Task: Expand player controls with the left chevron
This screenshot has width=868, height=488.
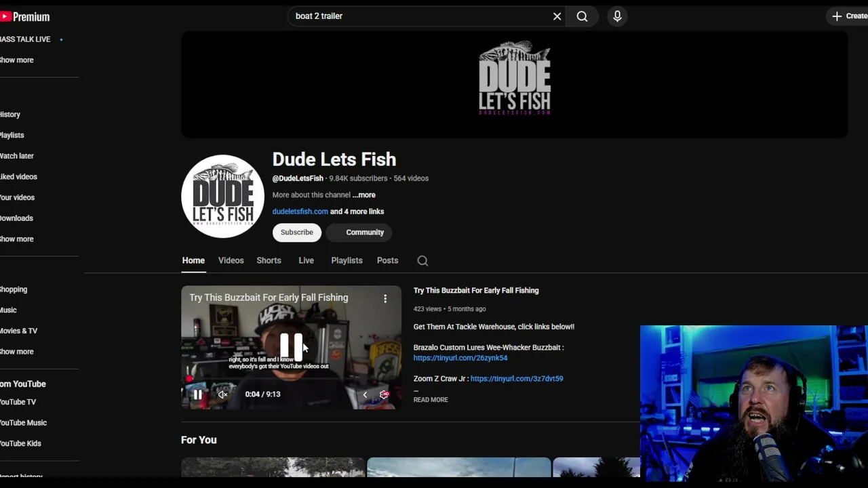Action: tap(365, 394)
